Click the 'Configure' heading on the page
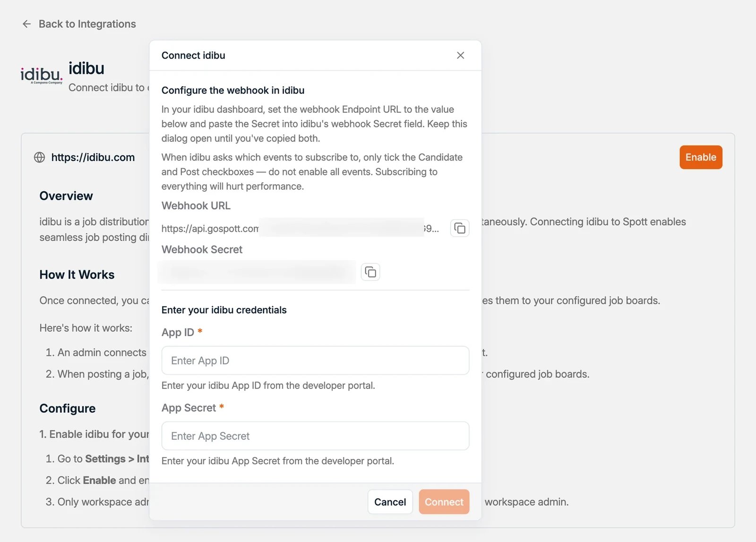Image resolution: width=756 pixels, height=542 pixels. click(68, 408)
